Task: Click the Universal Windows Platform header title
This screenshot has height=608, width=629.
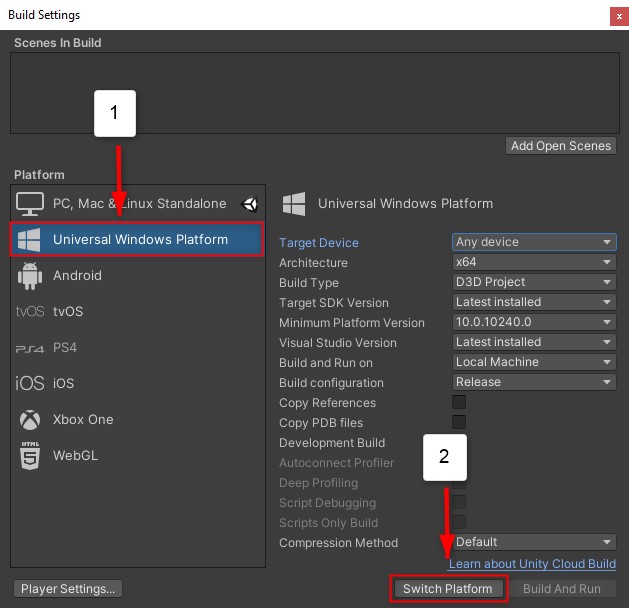Action: click(x=405, y=204)
